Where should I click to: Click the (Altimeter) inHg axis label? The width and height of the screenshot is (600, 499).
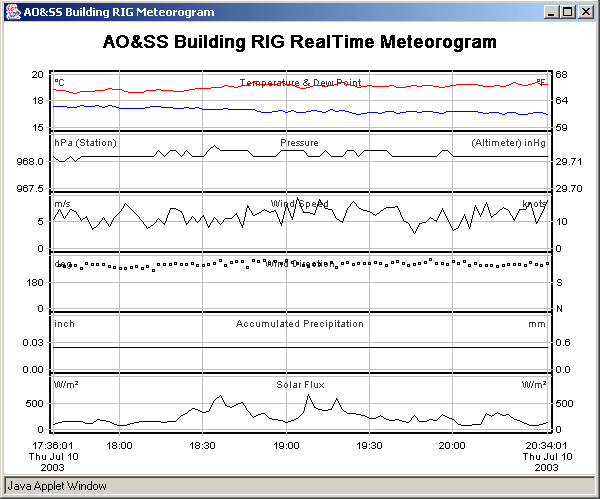[509, 143]
